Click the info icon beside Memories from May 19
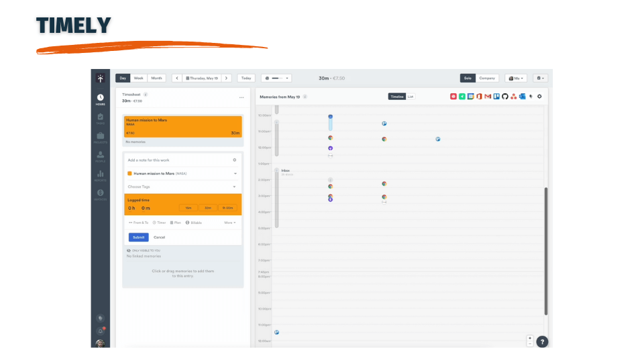This screenshot has height=362, width=644. click(305, 97)
